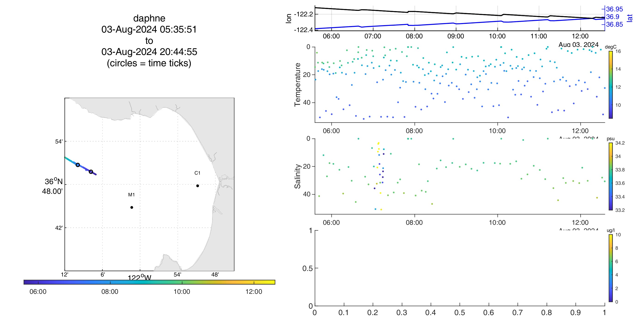Click the end time '03-Aug-2024 20:44:55'
644x322 pixels.
click(149, 52)
